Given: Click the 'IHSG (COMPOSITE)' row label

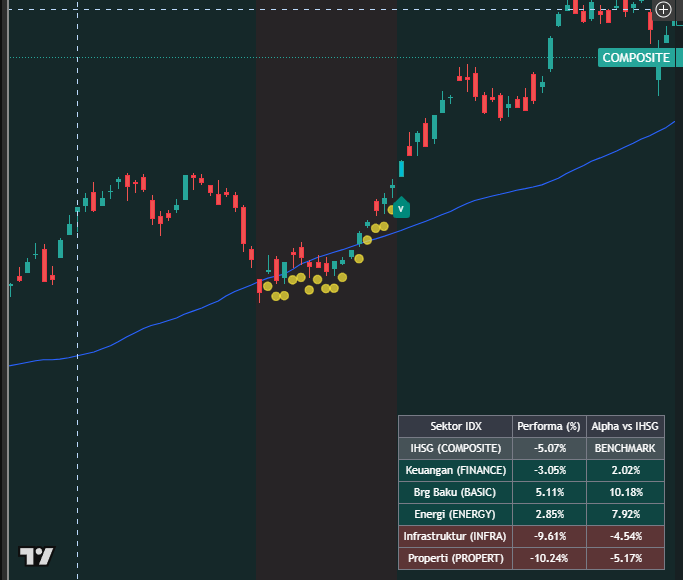Looking at the screenshot, I should [456, 448].
